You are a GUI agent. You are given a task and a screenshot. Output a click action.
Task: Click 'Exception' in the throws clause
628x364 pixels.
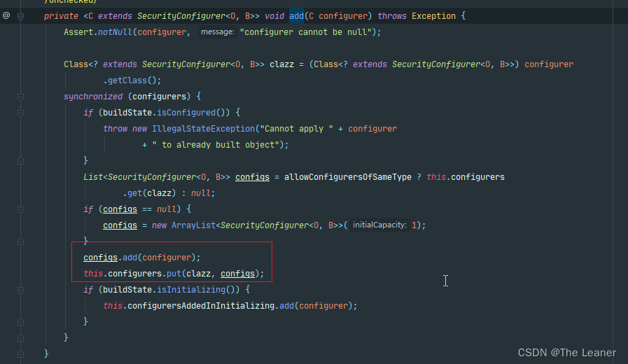point(434,16)
